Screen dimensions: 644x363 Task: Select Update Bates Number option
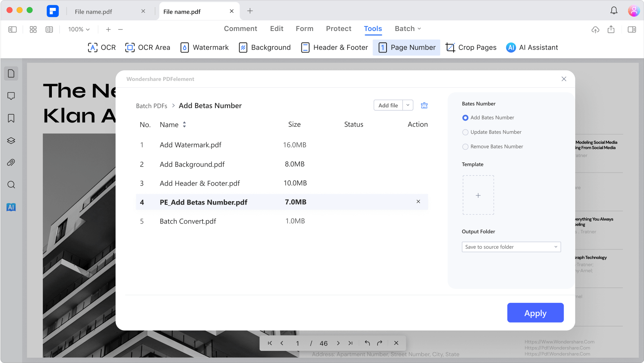492,132
